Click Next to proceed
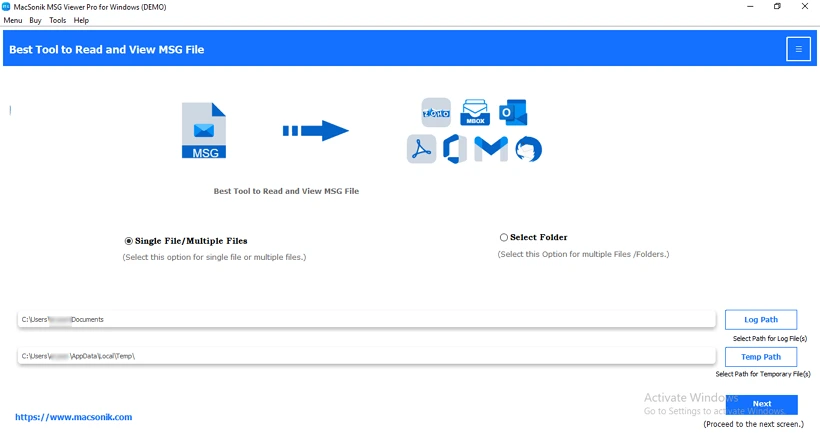820x437 pixels. 761,404
